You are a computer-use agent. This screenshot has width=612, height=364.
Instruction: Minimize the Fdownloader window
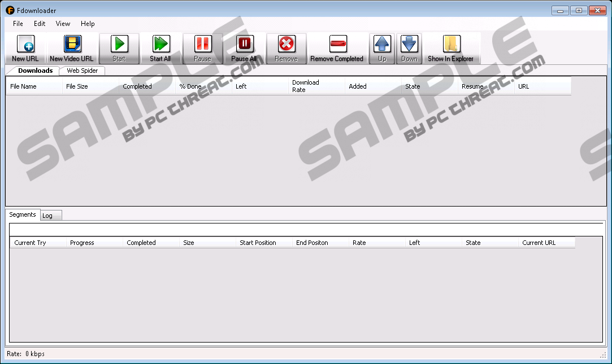560,11
